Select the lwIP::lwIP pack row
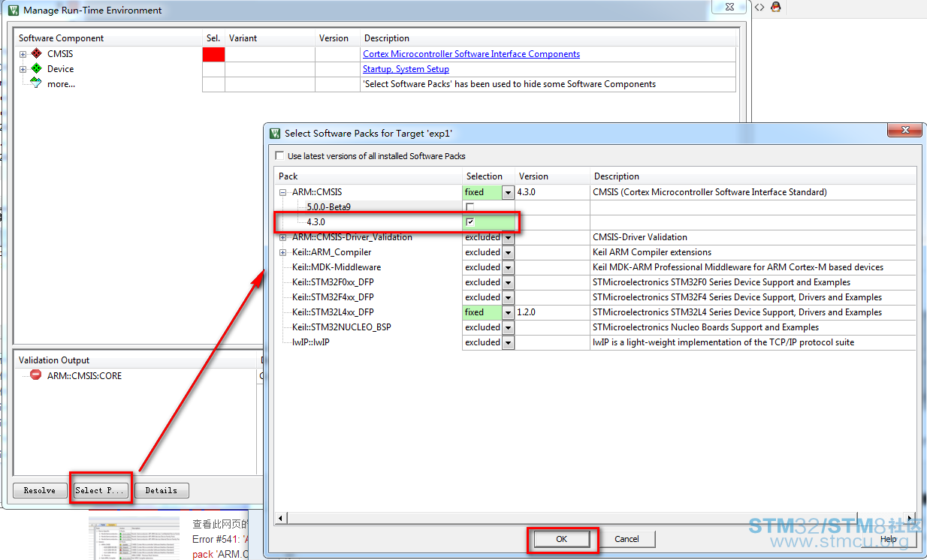The height and width of the screenshot is (560, 927). pos(311,342)
